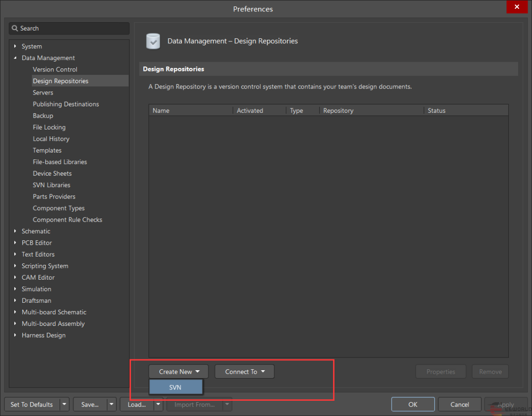The image size is (532, 416).
Task: Open the Parts Providers page
Action: pyautogui.click(x=54, y=196)
